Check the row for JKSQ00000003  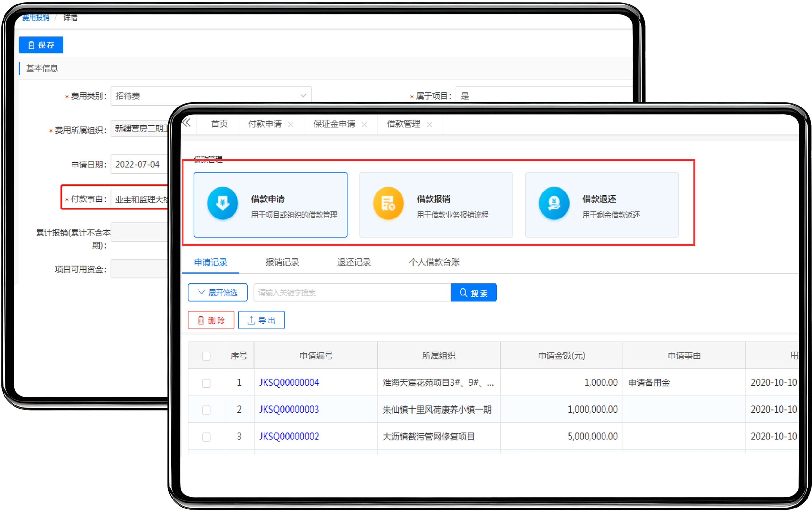point(207,410)
